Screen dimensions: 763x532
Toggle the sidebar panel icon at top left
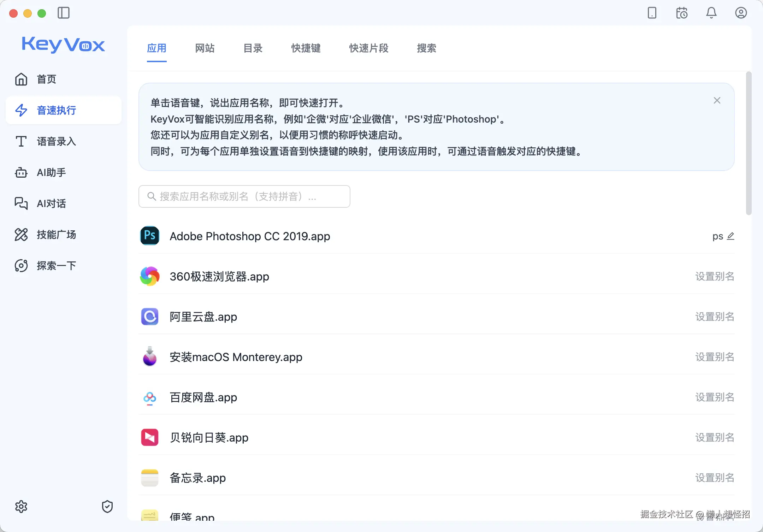point(64,13)
